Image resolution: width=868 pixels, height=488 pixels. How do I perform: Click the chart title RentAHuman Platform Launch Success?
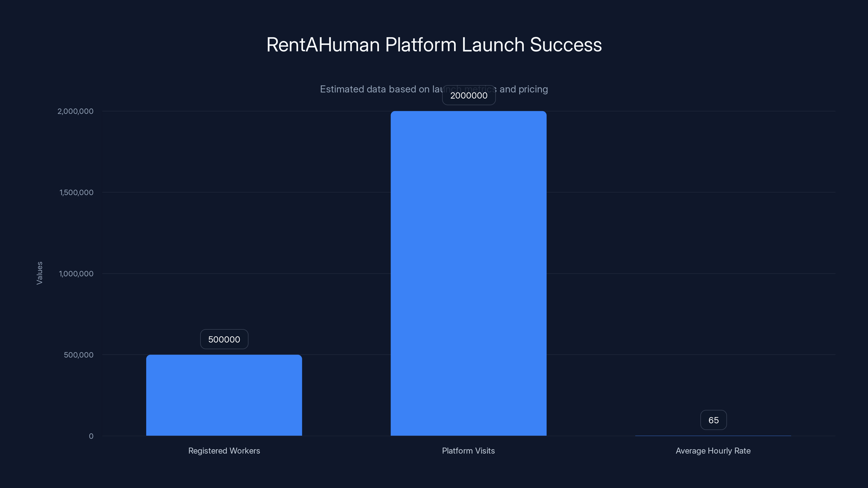click(434, 44)
